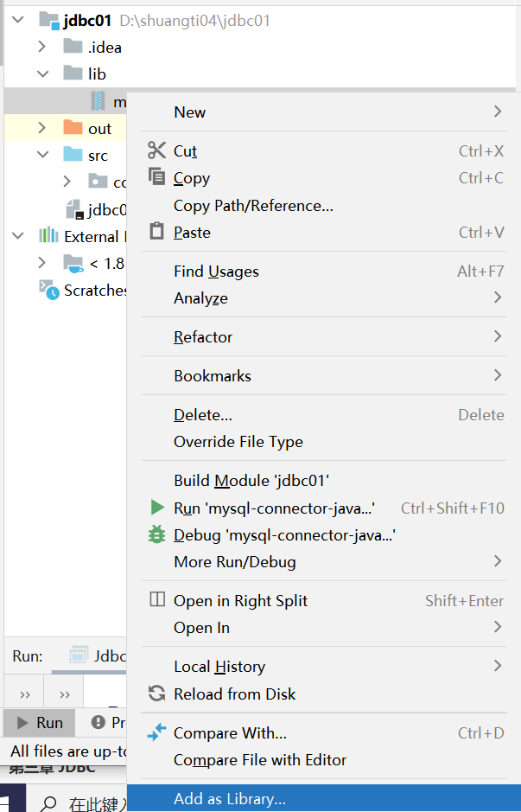This screenshot has width=521, height=812.
Task: Open the Refactor submenu
Action: 203,336
